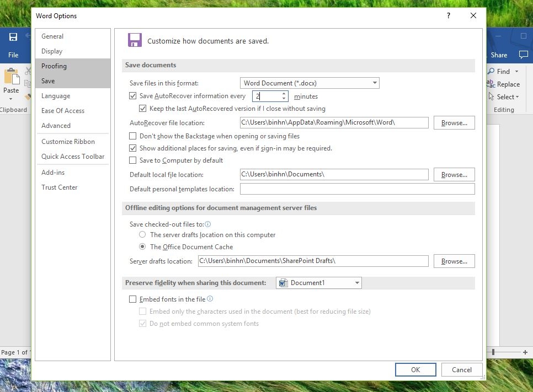Viewport: 533px width, 392px height.
Task: Click the Default local file location field
Action: click(334, 174)
